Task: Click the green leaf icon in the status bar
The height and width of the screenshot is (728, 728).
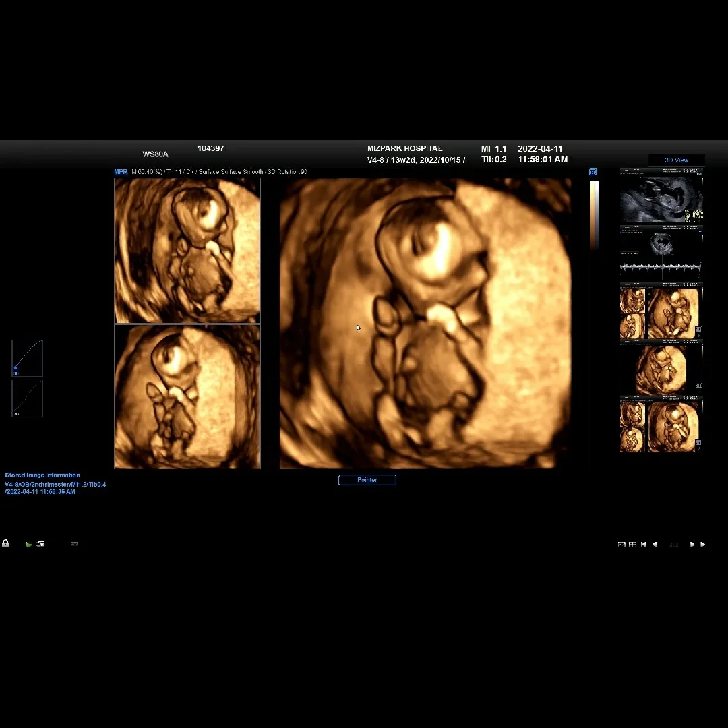Action: pyautogui.click(x=28, y=544)
